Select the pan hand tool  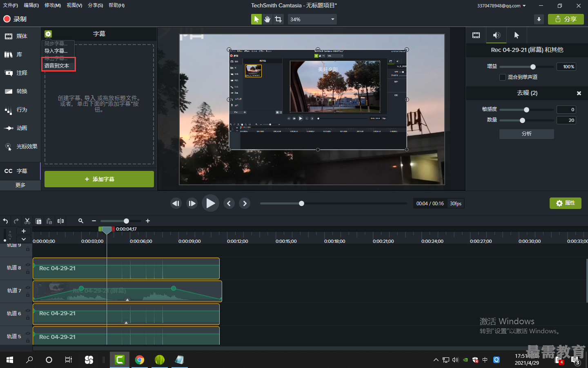267,19
